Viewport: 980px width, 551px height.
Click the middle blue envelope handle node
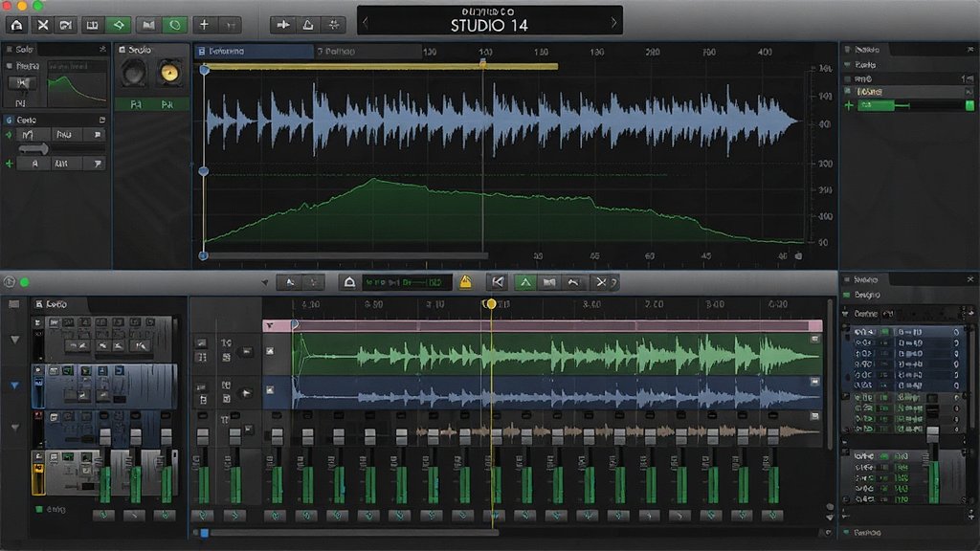tap(203, 171)
